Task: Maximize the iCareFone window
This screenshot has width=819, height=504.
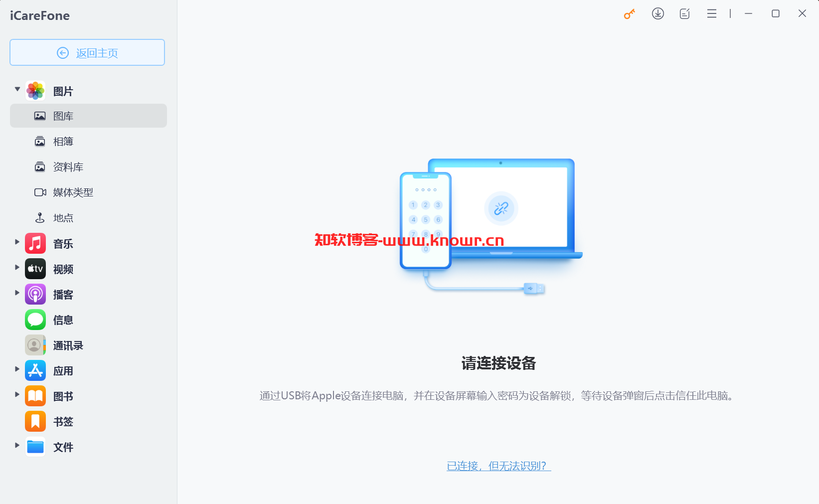Action: pyautogui.click(x=776, y=14)
